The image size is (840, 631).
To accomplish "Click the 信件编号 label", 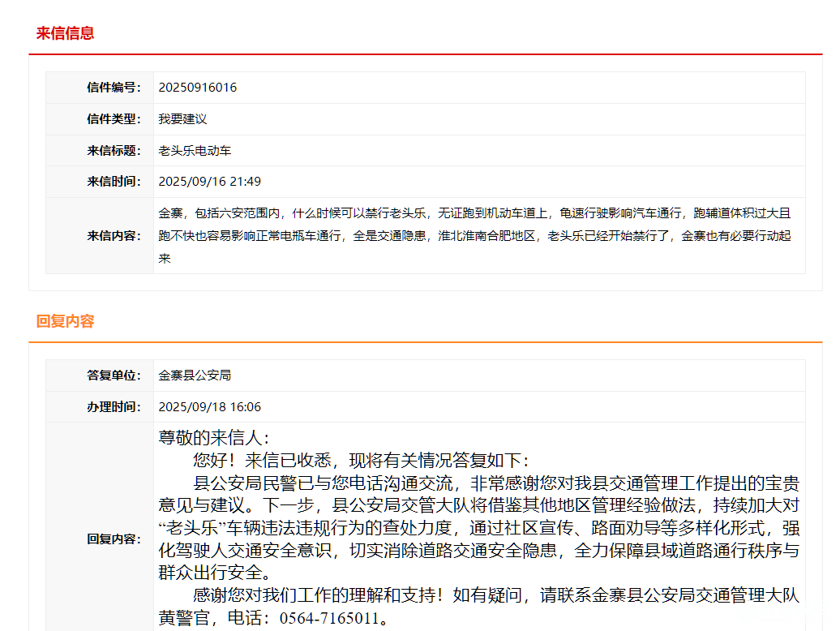I will tap(114, 88).
